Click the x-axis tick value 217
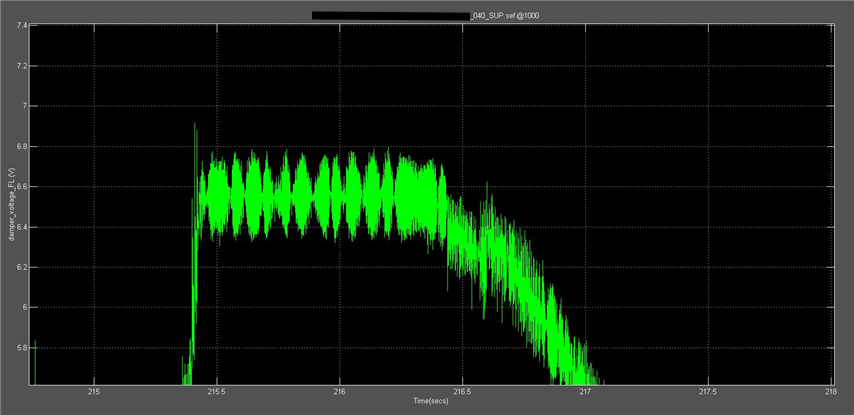The width and height of the screenshot is (854, 415). click(x=585, y=392)
